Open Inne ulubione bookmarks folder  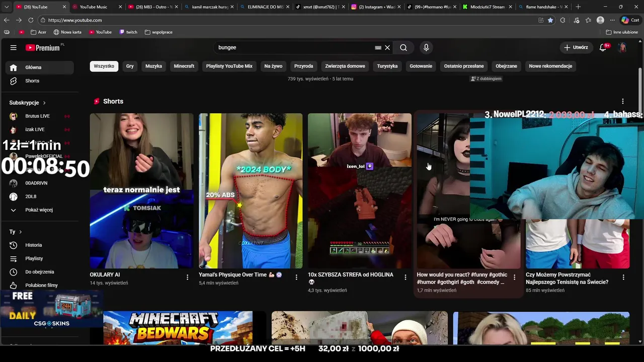[x=622, y=32]
